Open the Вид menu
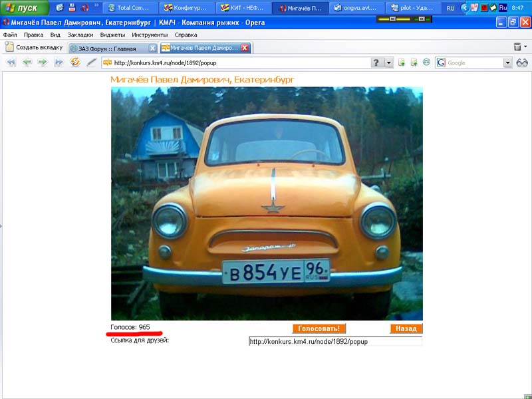The height and width of the screenshot is (399, 532). coord(55,35)
